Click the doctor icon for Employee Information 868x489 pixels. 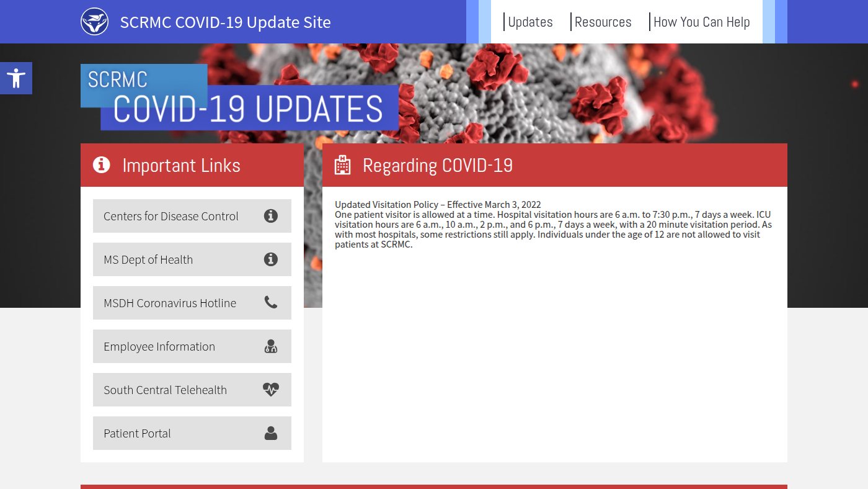pyautogui.click(x=271, y=346)
